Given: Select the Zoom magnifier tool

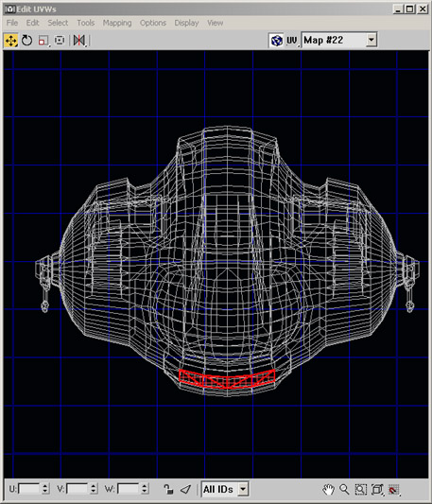Looking at the screenshot, I should (x=344, y=490).
